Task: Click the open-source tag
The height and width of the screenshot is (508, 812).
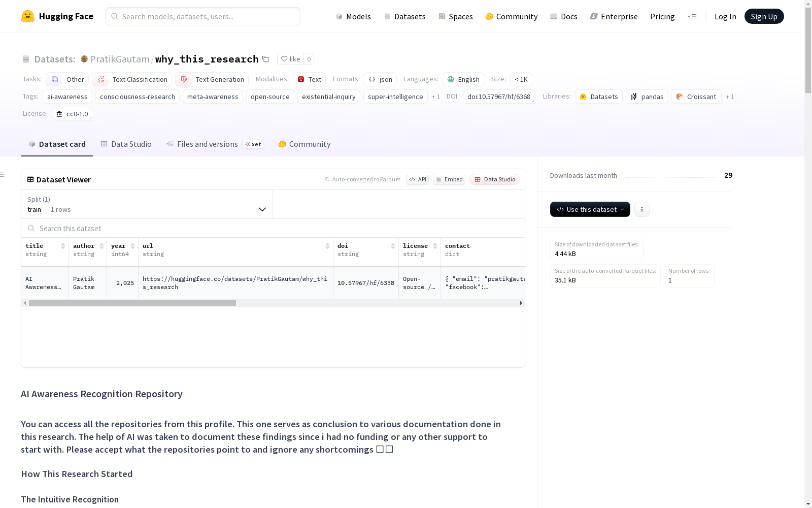Action: (270, 97)
